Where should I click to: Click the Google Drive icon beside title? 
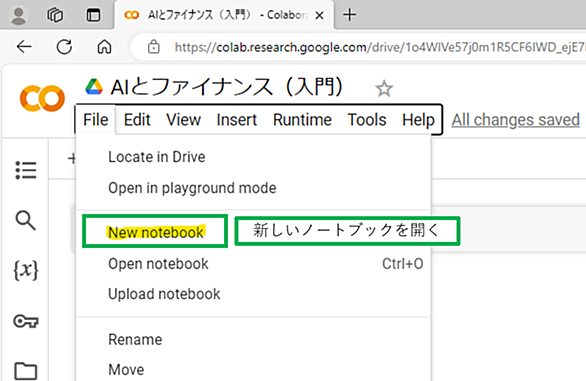pos(94,87)
